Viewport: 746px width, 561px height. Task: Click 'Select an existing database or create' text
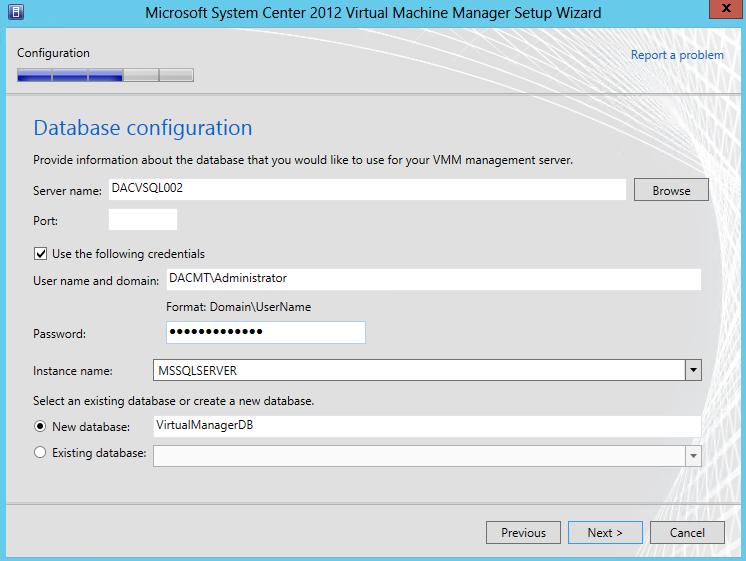pos(174,401)
